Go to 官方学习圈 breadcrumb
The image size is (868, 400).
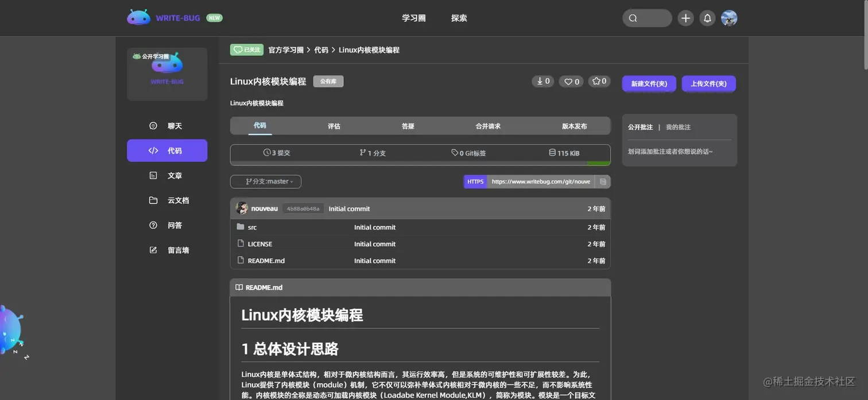(x=286, y=50)
